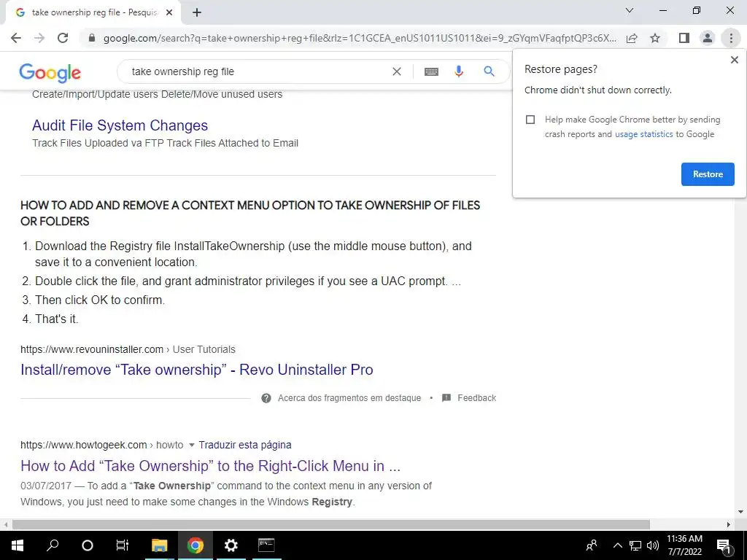747x560 pixels.
Task: Open the volume control tray icon
Action: (653, 545)
